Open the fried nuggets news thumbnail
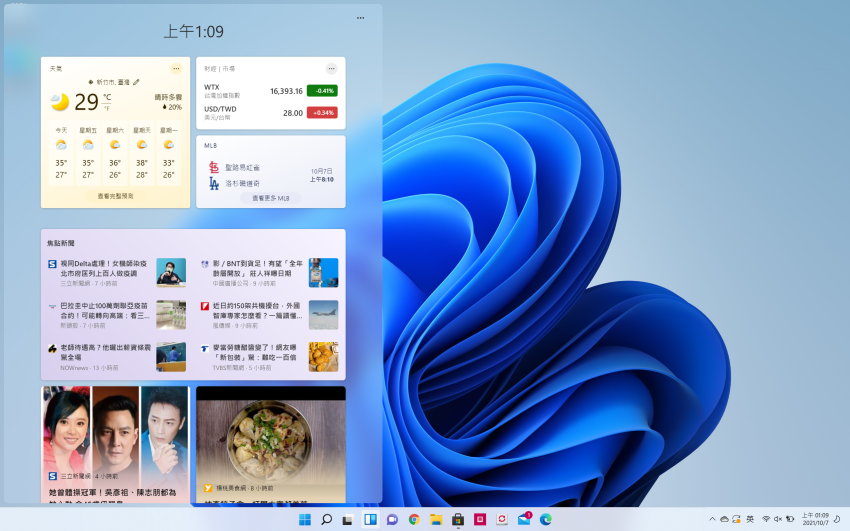The width and height of the screenshot is (850, 531). pos(324,357)
